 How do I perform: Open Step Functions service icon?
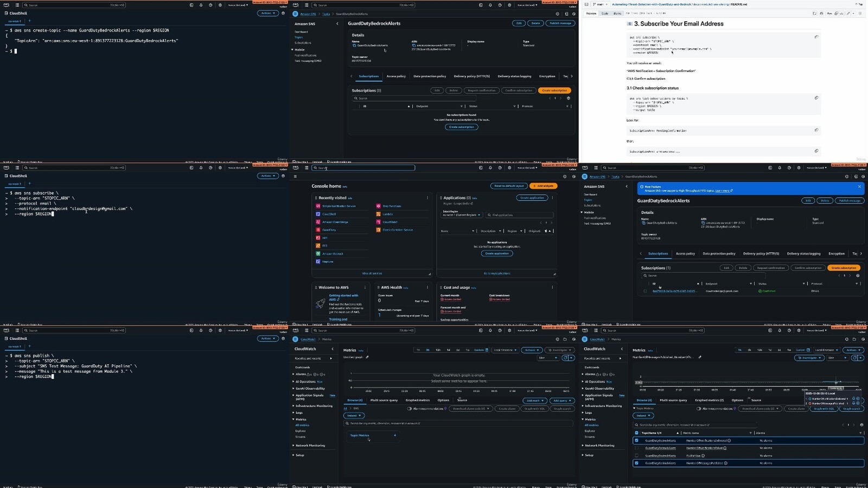coord(378,206)
